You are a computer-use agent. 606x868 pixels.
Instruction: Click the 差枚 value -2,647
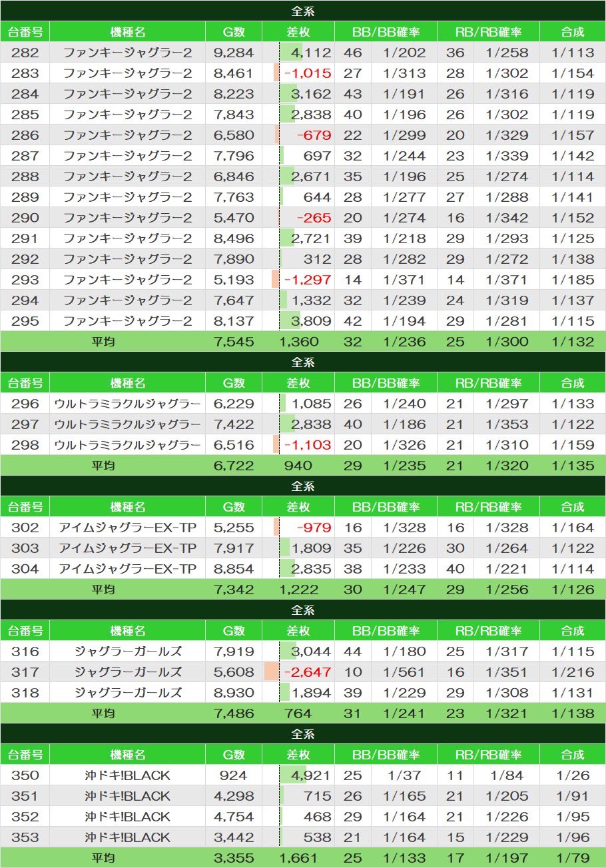click(x=307, y=672)
